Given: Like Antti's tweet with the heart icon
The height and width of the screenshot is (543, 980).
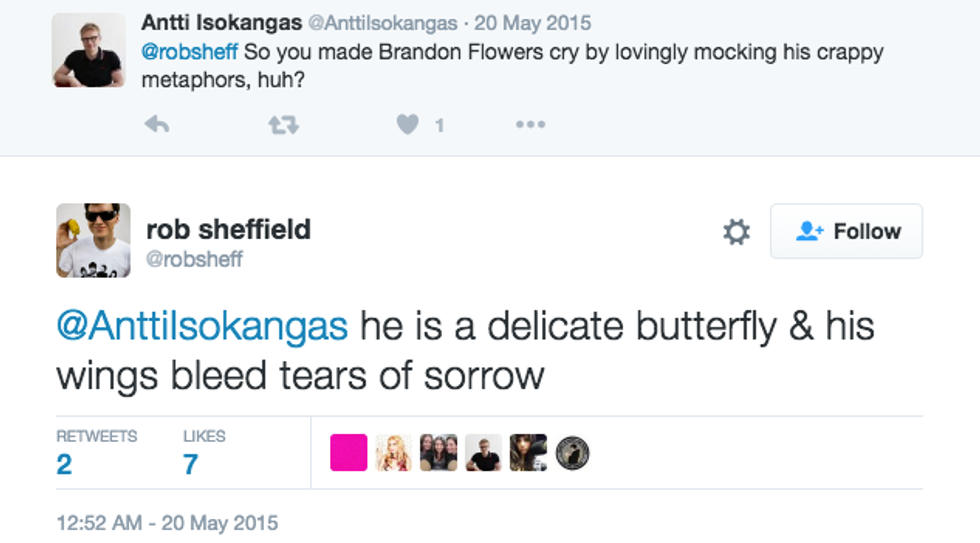Looking at the screenshot, I should coord(407,124).
